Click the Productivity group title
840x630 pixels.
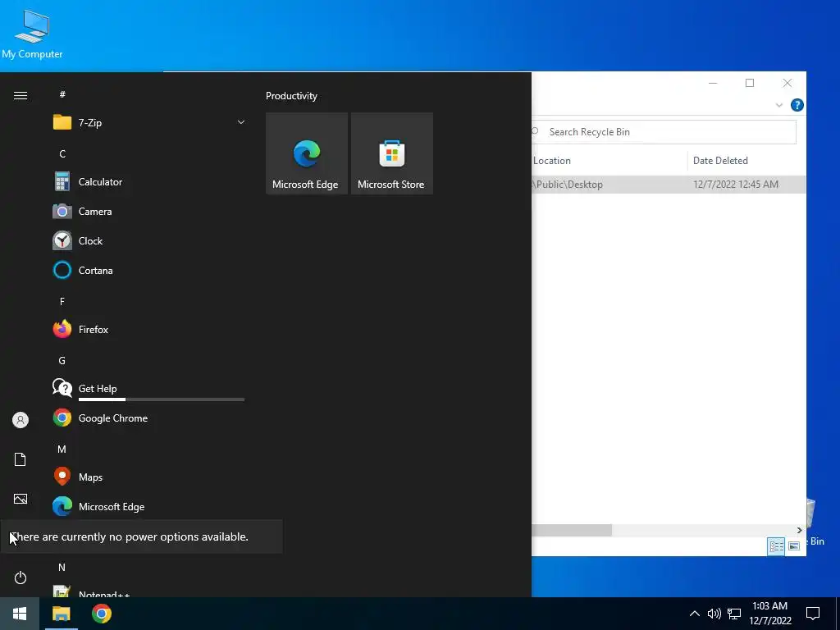tap(291, 96)
